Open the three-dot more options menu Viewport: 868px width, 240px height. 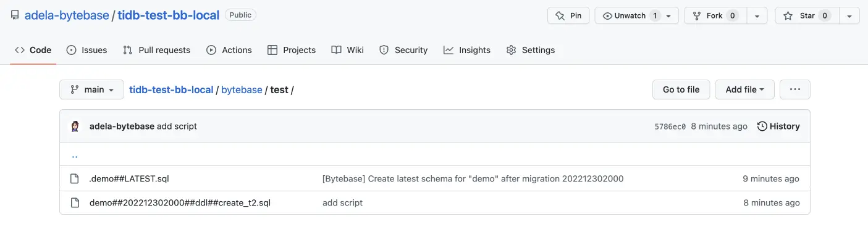click(x=794, y=89)
